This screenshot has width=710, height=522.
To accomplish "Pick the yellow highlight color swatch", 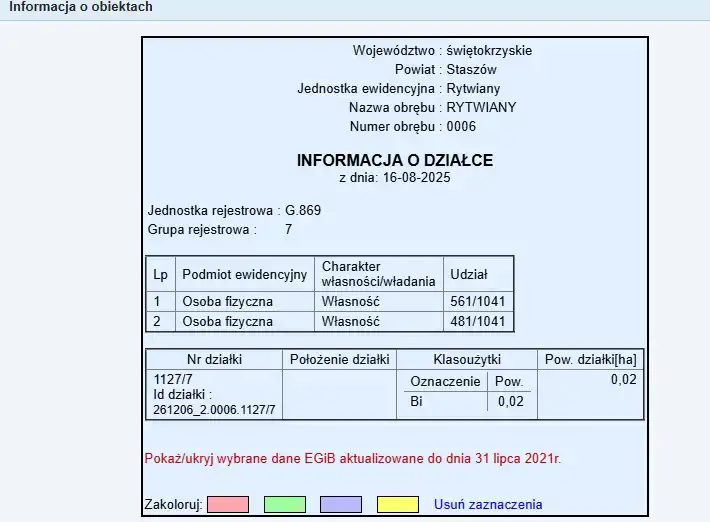I will pyautogui.click(x=398, y=505).
